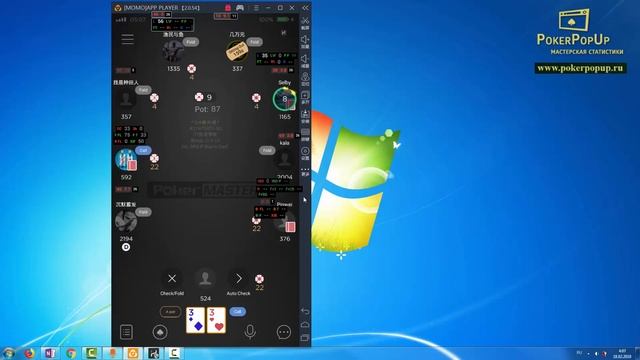Click the dealer button chip
This screenshot has width=640, height=360.
(x=126, y=247)
